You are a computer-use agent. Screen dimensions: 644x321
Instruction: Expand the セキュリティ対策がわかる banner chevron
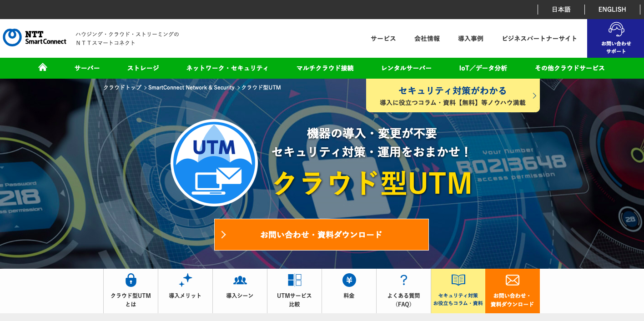point(533,95)
